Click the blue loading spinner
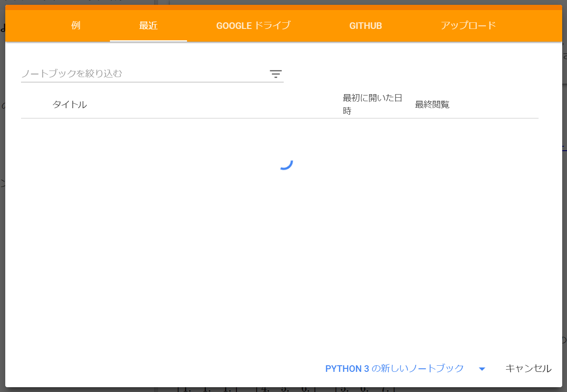This screenshot has height=392, width=567. [285, 163]
